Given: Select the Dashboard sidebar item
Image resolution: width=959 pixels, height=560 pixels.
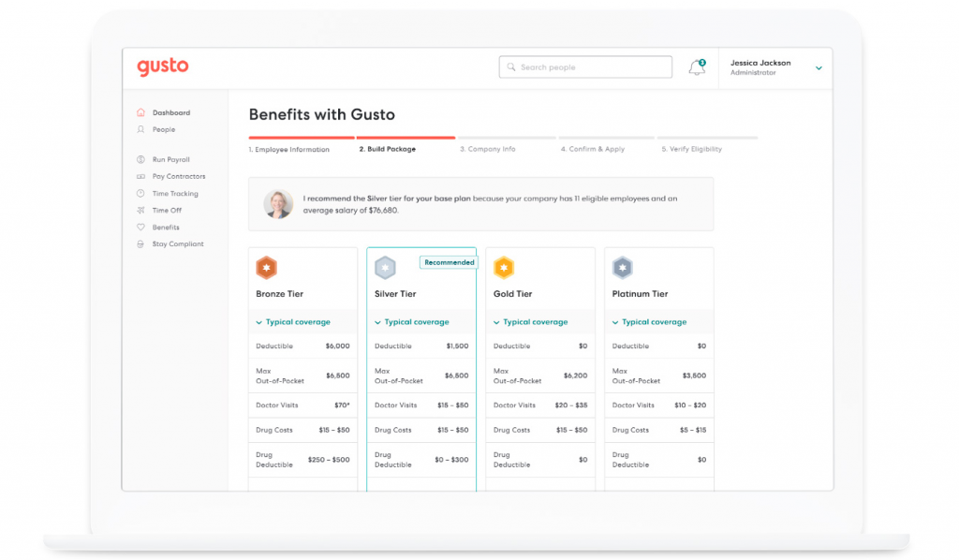Looking at the screenshot, I should click(x=170, y=113).
